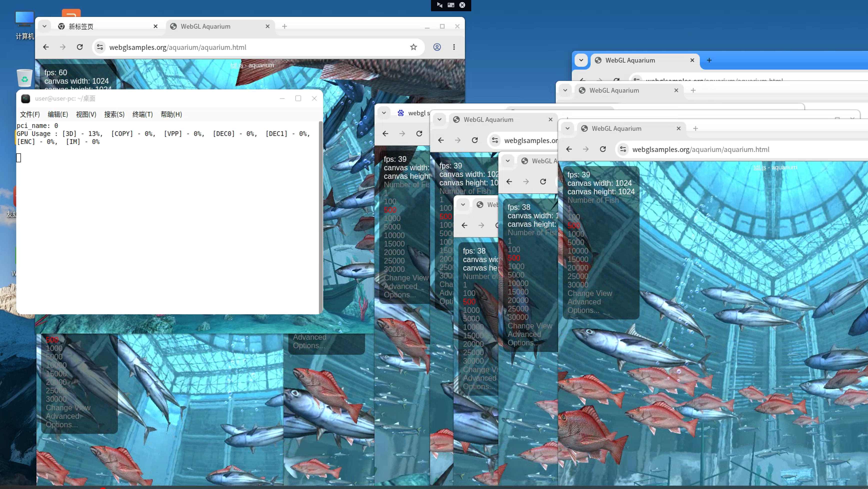View site information icon in the fps 60 window's address bar
This screenshot has height=489, width=868.
[x=100, y=47]
